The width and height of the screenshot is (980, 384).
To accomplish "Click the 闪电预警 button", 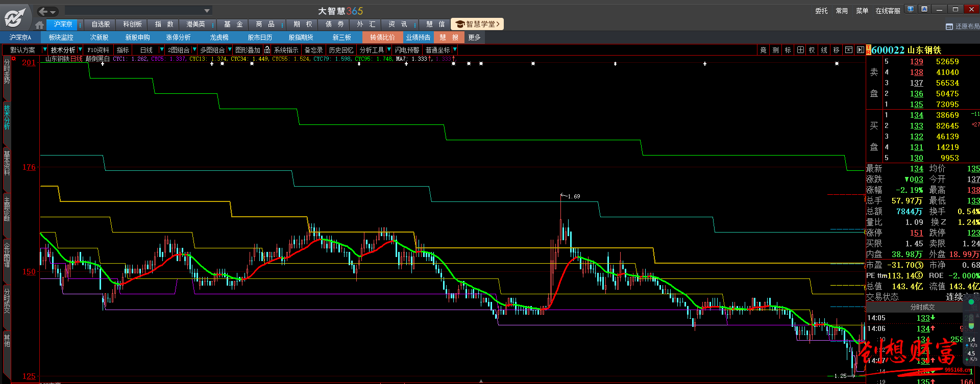I will 407,50.
